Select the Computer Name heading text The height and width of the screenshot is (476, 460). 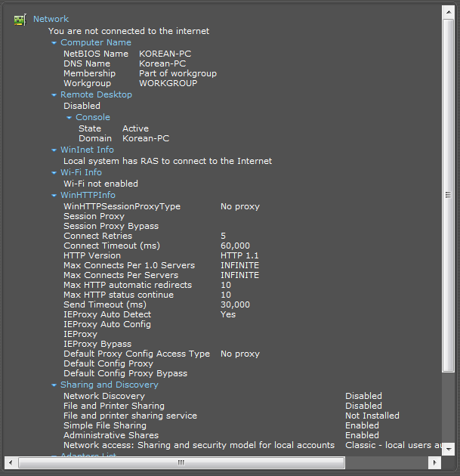tap(96, 42)
